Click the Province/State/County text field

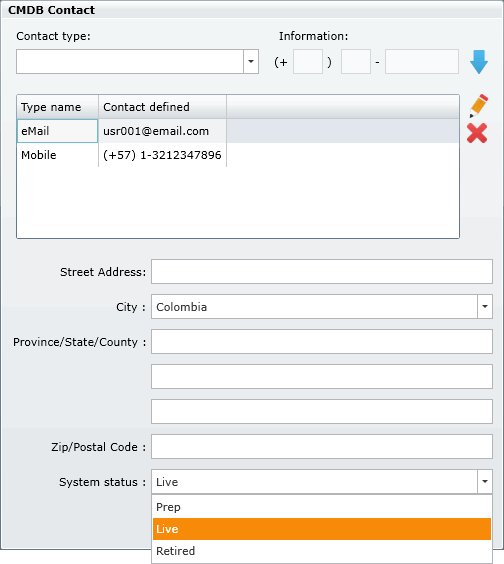[322, 341]
